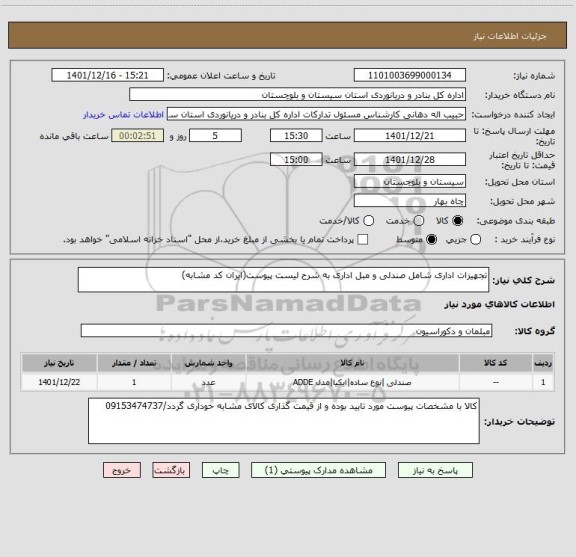The height and width of the screenshot is (557, 576).
Task: Click the countdown timer 00:02:51
Action: pyautogui.click(x=137, y=136)
